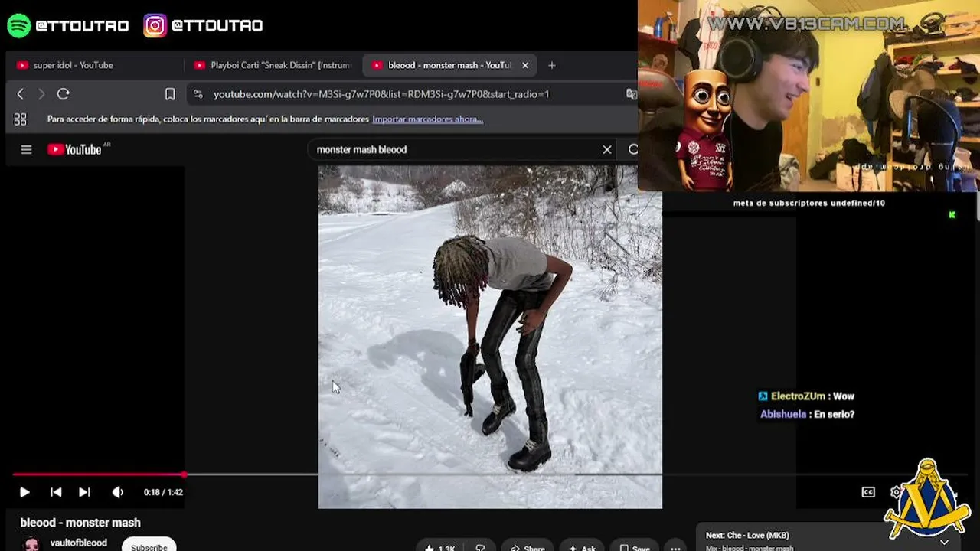Mute the video volume speaker icon

[117, 492]
